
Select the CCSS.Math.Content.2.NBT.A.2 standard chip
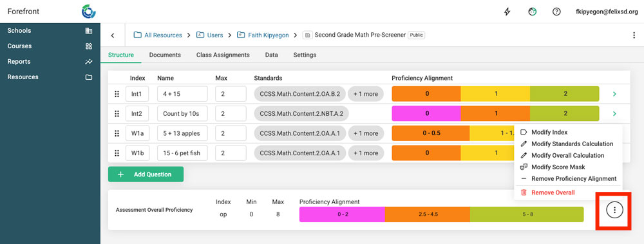301,114
